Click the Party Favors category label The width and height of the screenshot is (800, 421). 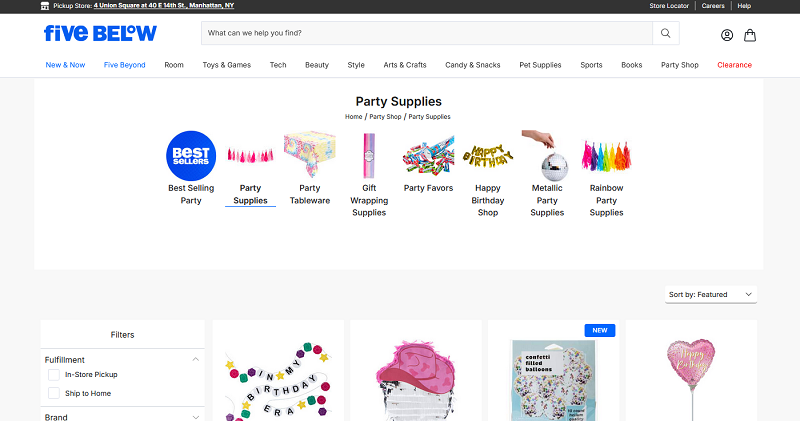point(429,188)
